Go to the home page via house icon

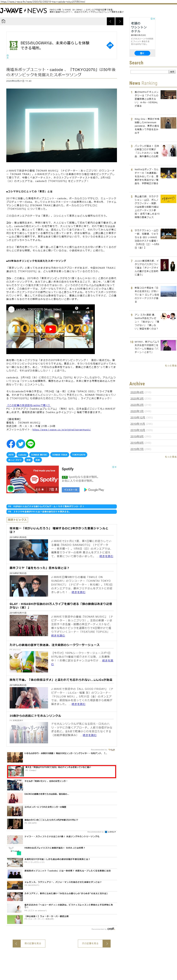3,21
